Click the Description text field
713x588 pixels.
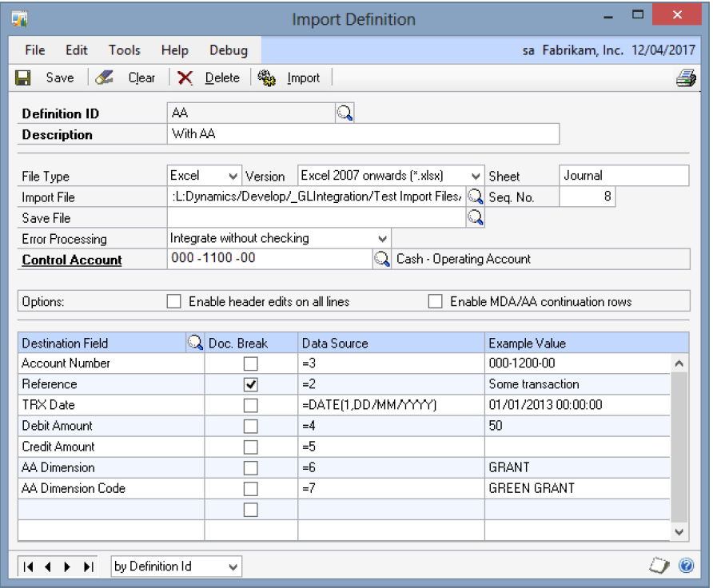363,134
